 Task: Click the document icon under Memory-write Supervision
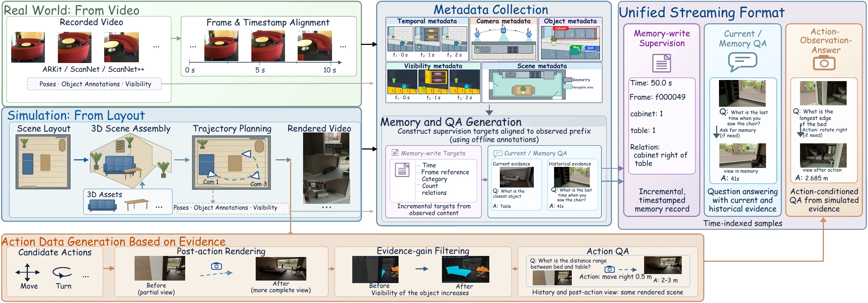pyautogui.click(x=661, y=63)
